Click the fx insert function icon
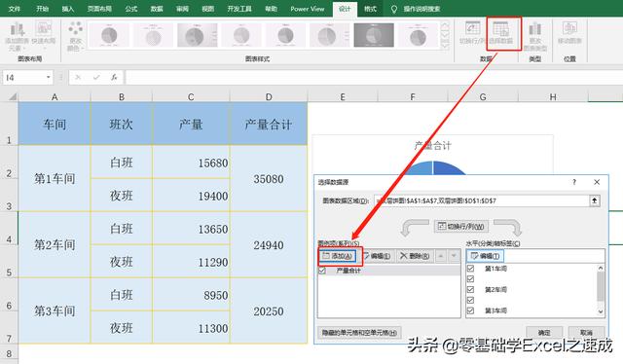623x364 pixels. pyautogui.click(x=114, y=77)
